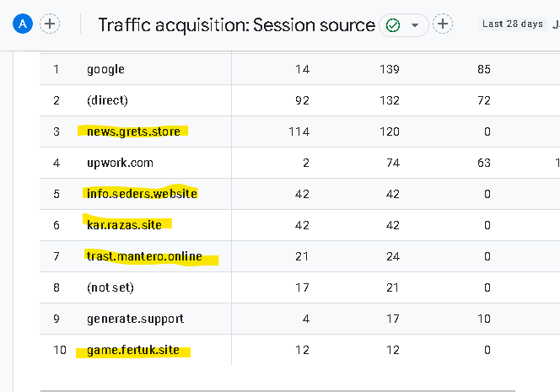560x392 pixels.
Task: Click the horizontal scrollbar below the table
Action: 277,391
